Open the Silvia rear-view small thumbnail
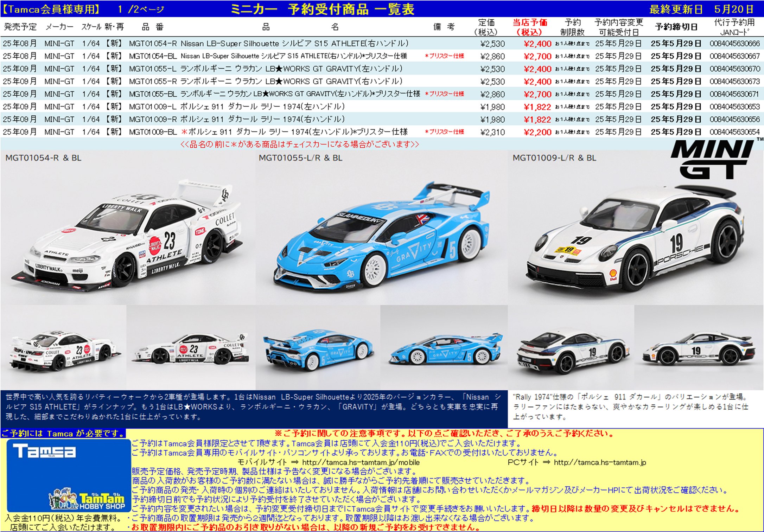Viewport: 764px width, 532px height. (64, 348)
